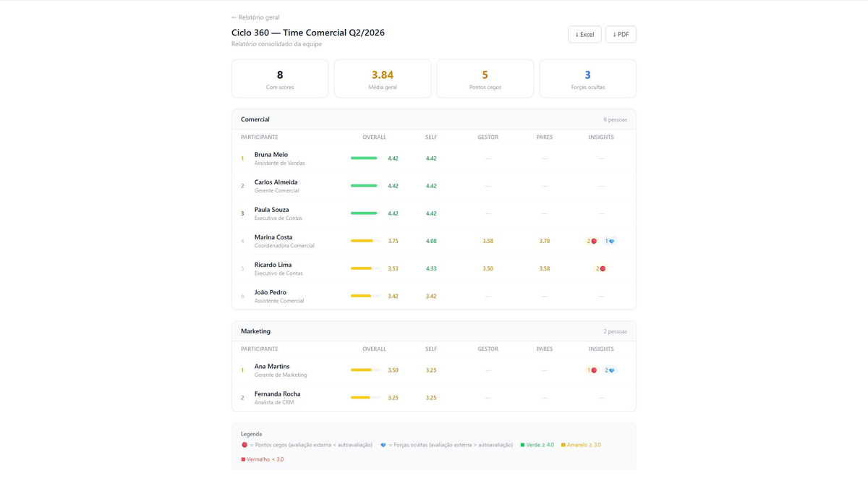
Task: Download the report as PDF
Action: tap(621, 34)
